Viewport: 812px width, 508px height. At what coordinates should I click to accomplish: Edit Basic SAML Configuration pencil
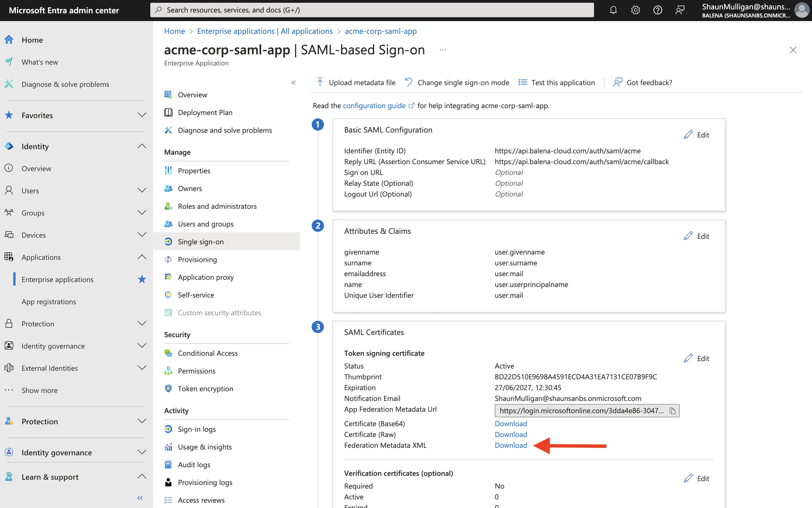pos(688,135)
